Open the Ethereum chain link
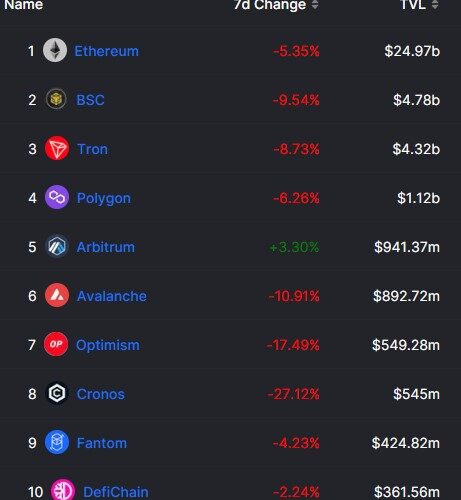461x500 pixels. pyautogui.click(x=106, y=51)
